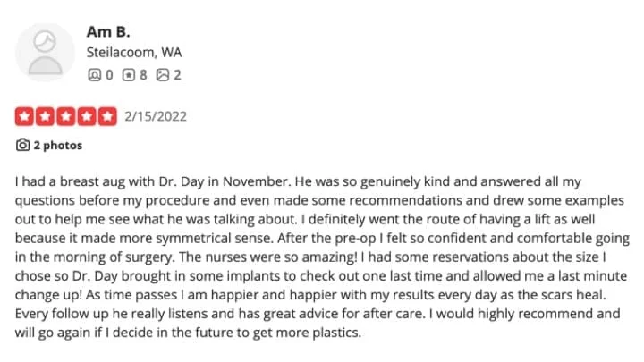
Task: Click the friends count number 0
Action: (109, 75)
